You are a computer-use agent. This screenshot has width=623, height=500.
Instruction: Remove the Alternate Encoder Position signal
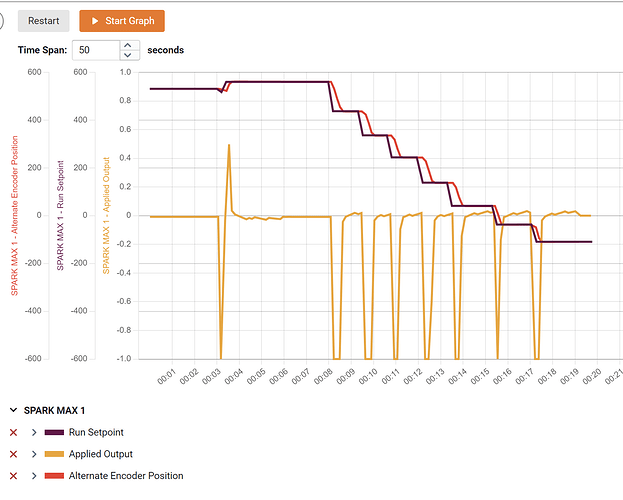point(14,476)
